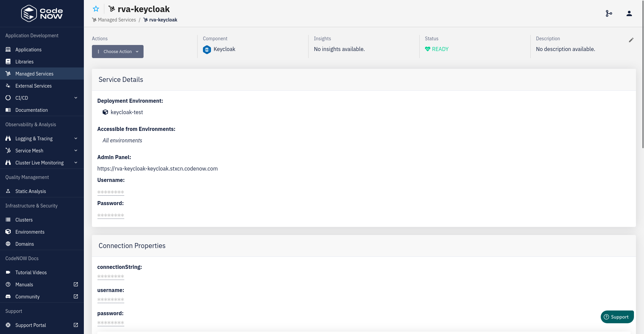Viewport: 644px width, 334px height.
Task: Open Libraries in the sidebar
Action: (x=42, y=61)
